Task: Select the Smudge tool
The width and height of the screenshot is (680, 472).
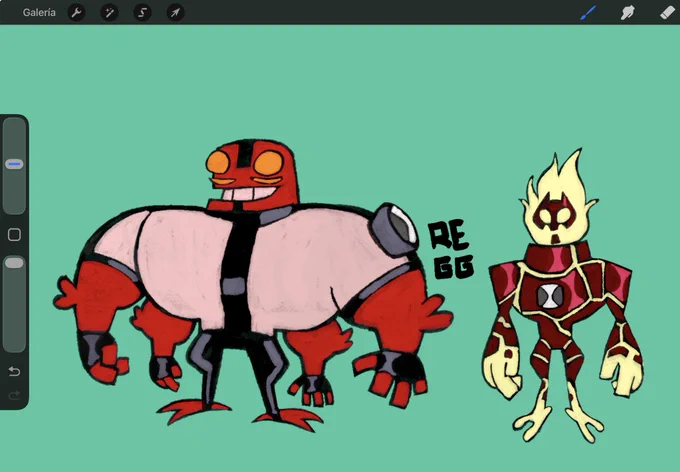Action: pyautogui.click(x=628, y=13)
